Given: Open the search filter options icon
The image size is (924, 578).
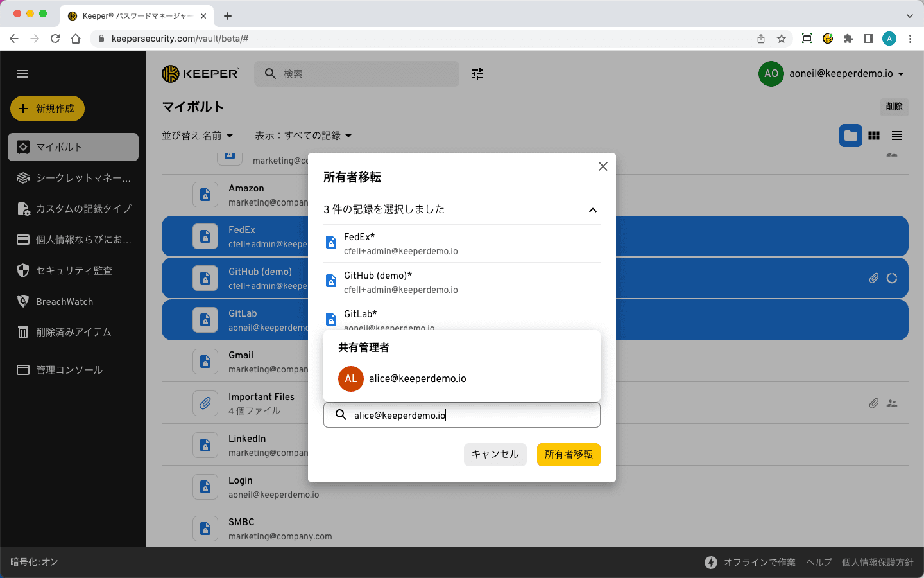Looking at the screenshot, I should click(477, 74).
